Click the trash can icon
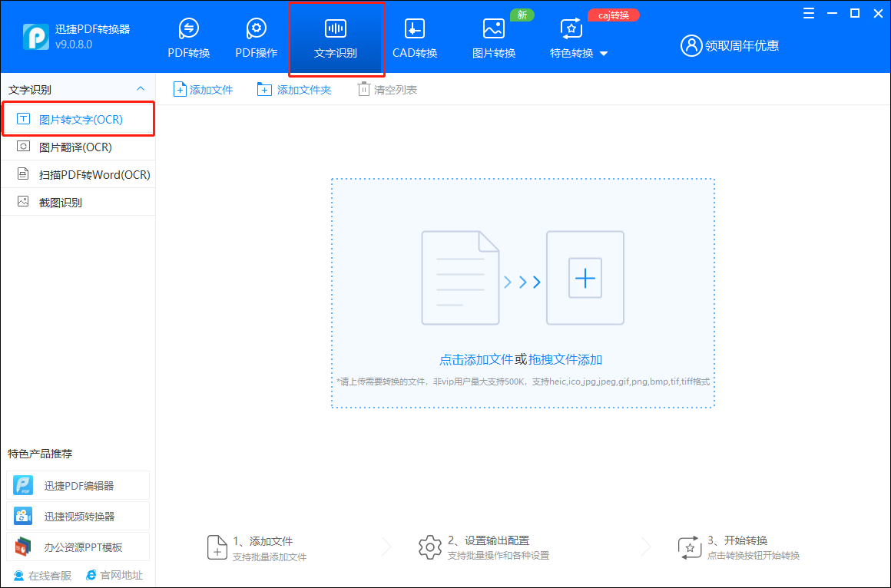Screen dimensions: 891x588 [x=363, y=89]
